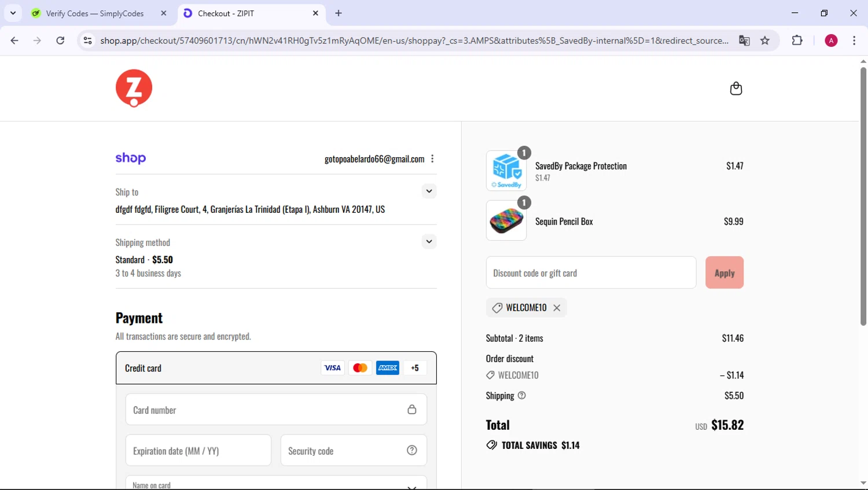
Task: Click the TOTAL SAVINGS tag icon
Action: coord(491,445)
